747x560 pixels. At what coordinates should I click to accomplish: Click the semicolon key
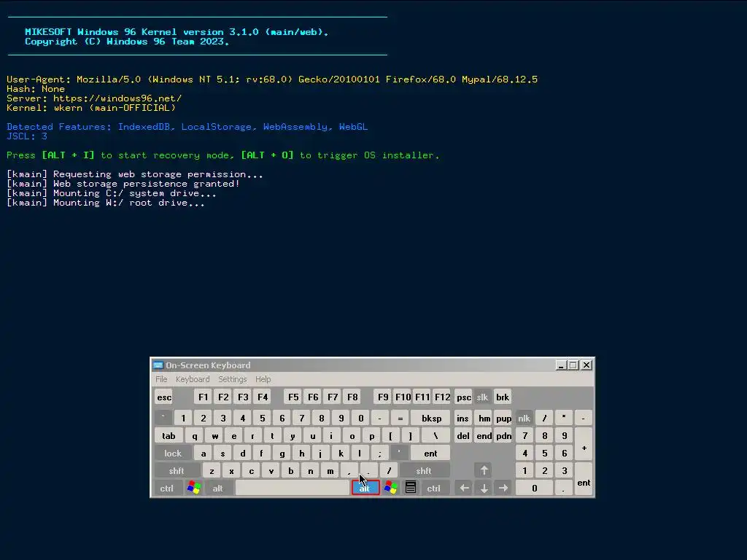379,454
